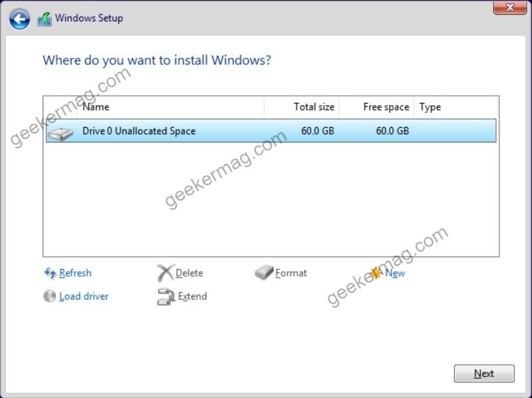Click the Format partition link
Screen dimensions: 532x398
(x=291, y=273)
